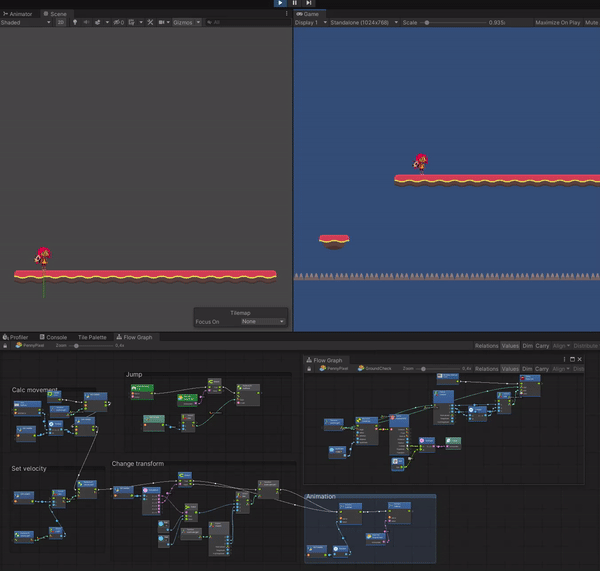Adjust the Game view Scale slider

(428, 22)
